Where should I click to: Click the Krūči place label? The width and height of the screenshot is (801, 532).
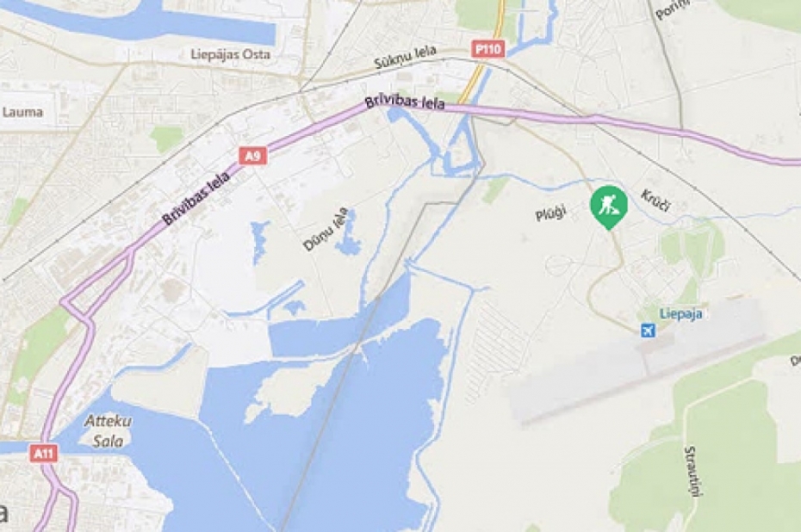655,200
